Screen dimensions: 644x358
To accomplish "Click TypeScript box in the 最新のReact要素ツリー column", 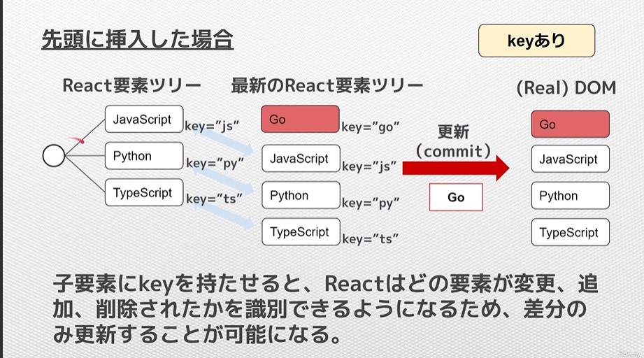I will (300, 231).
